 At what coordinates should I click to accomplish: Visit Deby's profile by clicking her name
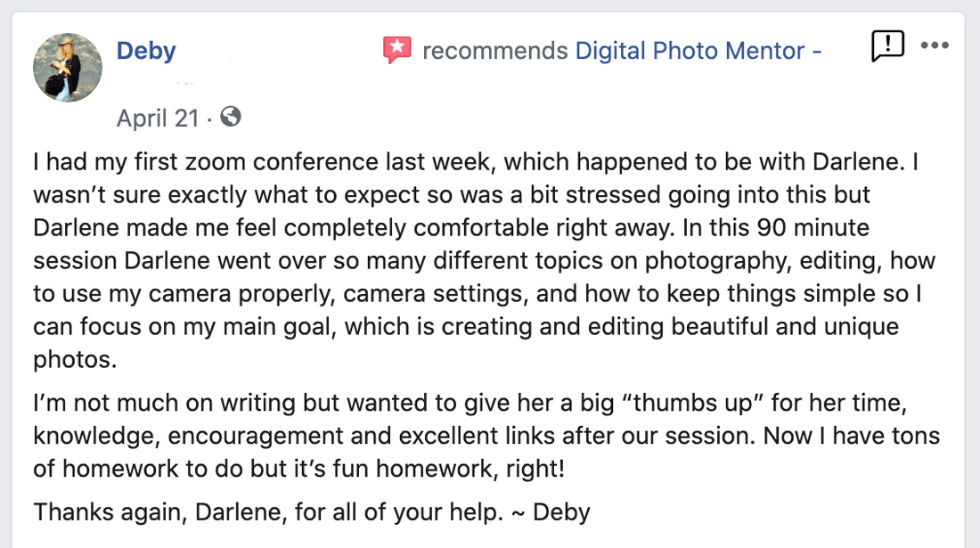tap(146, 51)
